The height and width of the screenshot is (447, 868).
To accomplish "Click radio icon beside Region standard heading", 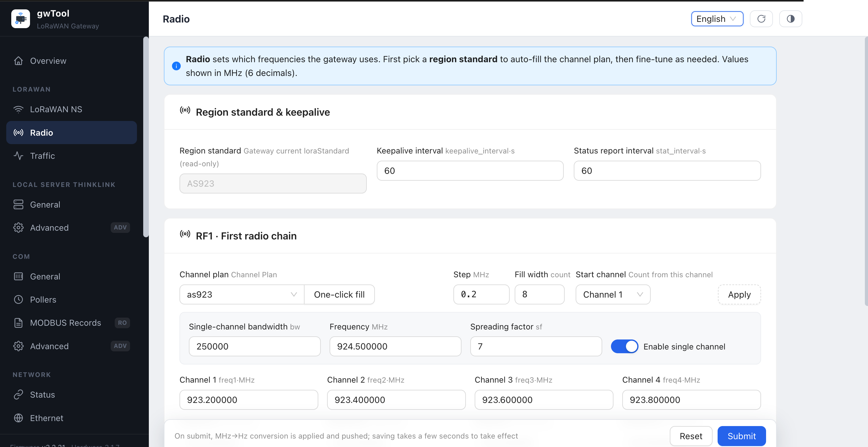I will pos(185,110).
